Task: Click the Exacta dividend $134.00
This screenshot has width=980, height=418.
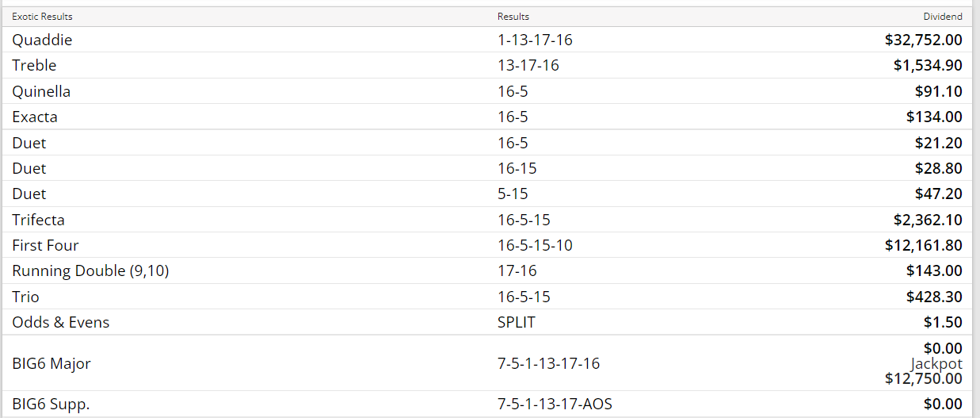Action: pos(934,117)
